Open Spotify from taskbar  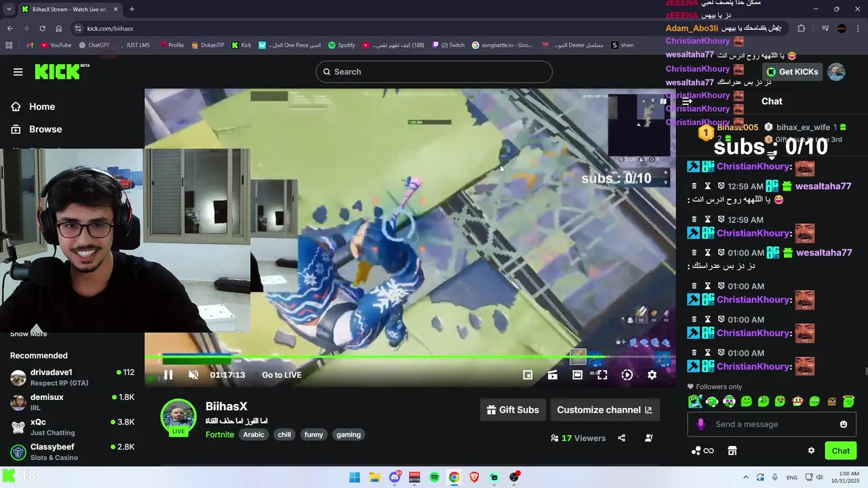click(x=434, y=477)
